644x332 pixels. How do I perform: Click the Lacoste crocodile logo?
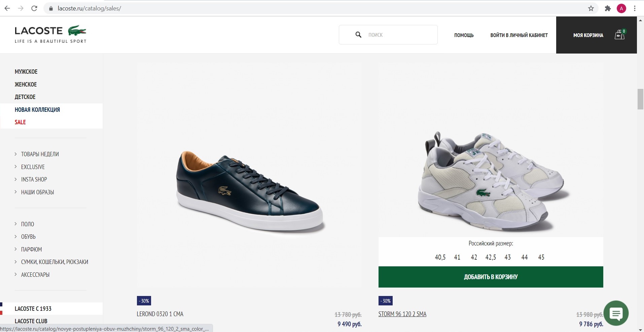coord(77,31)
